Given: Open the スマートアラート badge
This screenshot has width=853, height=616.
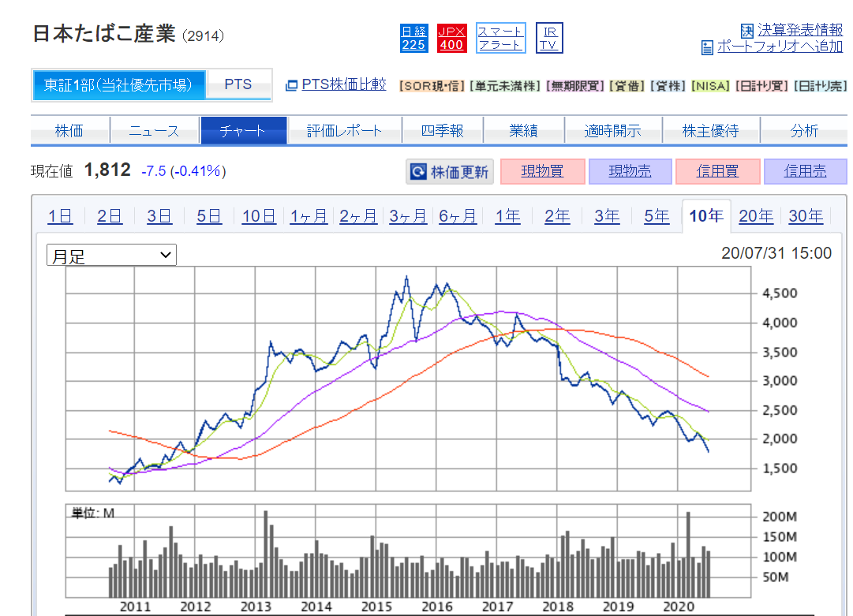Looking at the screenshot, I should coord(500,38).
